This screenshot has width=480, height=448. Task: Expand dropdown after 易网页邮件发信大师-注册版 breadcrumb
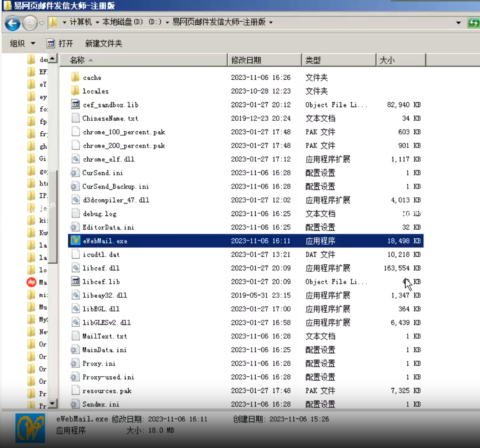tap(271, 22)
